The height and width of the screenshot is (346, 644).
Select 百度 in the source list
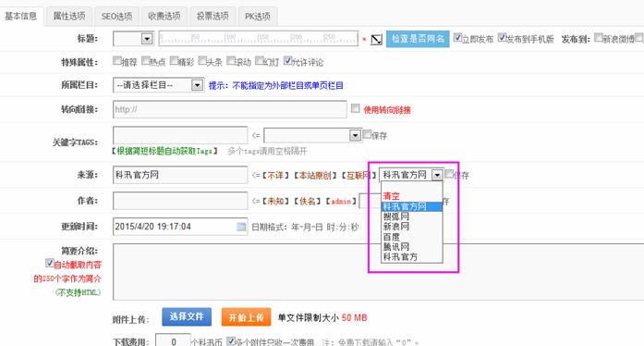(412, 237)
